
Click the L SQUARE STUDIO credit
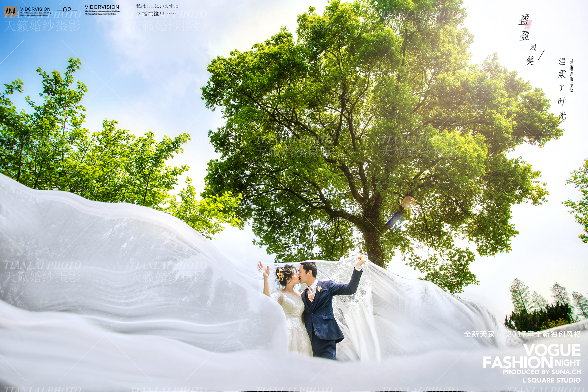[551, 380]
